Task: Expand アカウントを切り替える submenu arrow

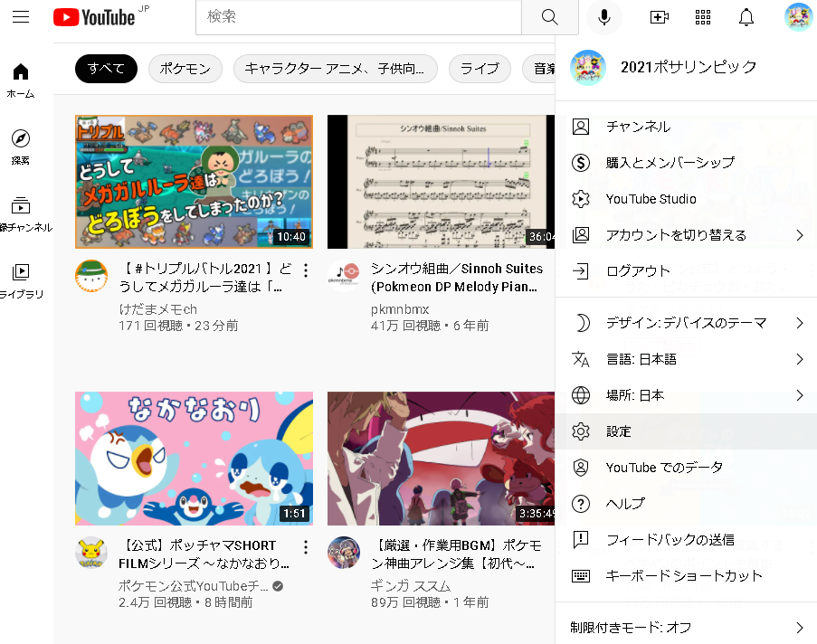Action: coord(800,235)
